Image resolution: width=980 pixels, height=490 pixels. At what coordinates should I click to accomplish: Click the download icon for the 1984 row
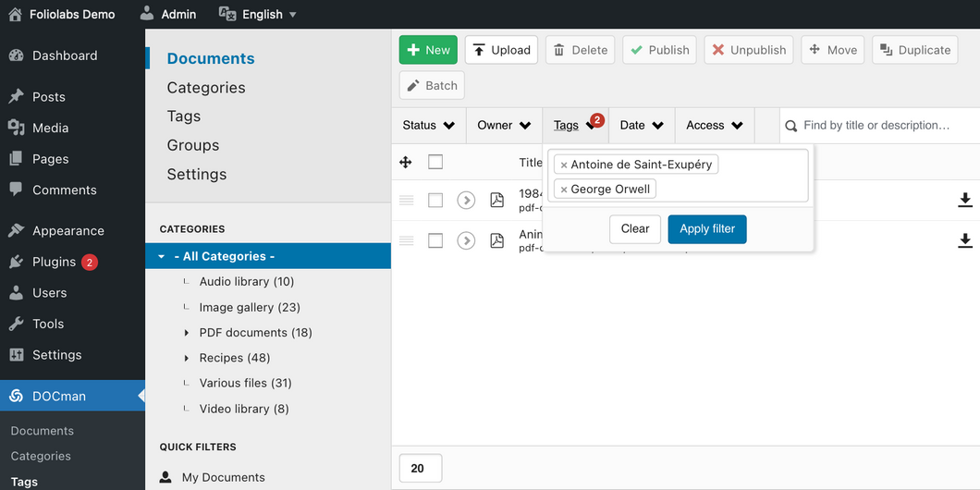pyautogui.click(x=965, y=200)
